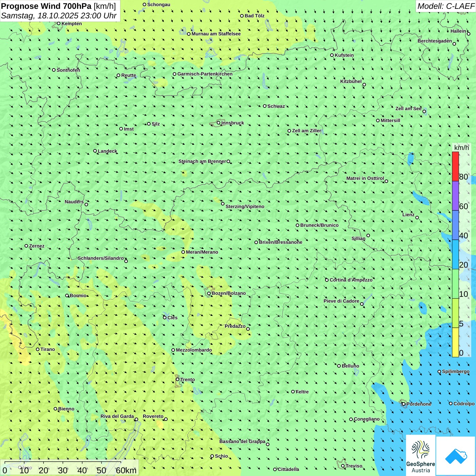Click the 'Modell: C-LAEF' label
476x476 pixels.
pyautogui.click(x=446, y=6)
